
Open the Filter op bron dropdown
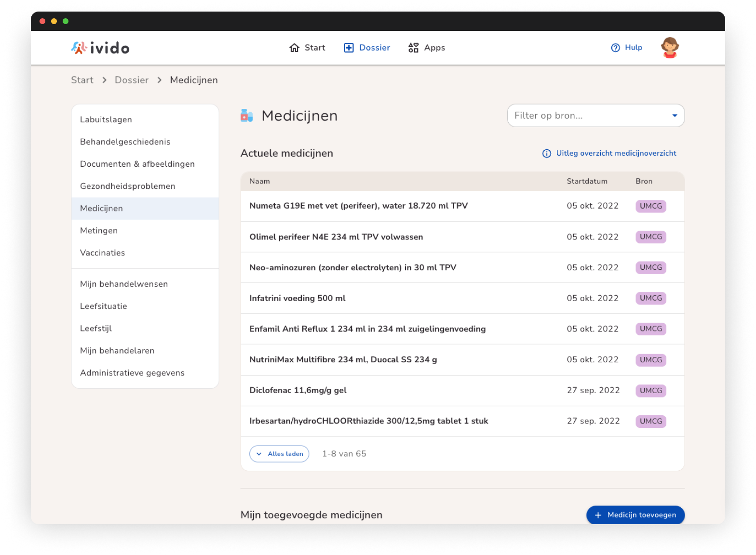click(596, 116)
